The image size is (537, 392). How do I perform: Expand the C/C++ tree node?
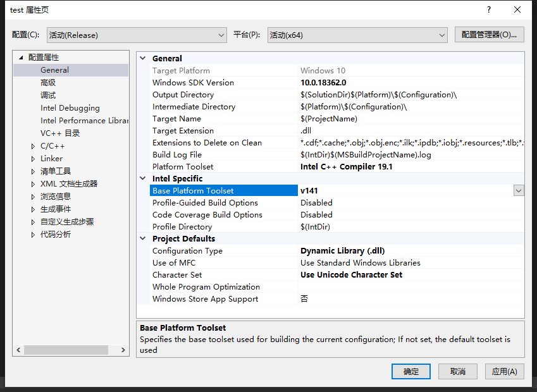tap(34, 146)
